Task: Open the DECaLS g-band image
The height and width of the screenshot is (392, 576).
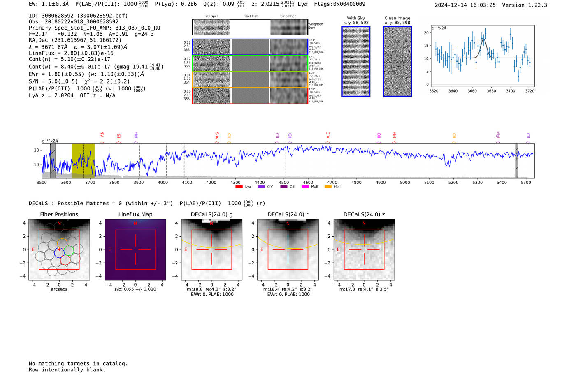Action: click(212, 249)
